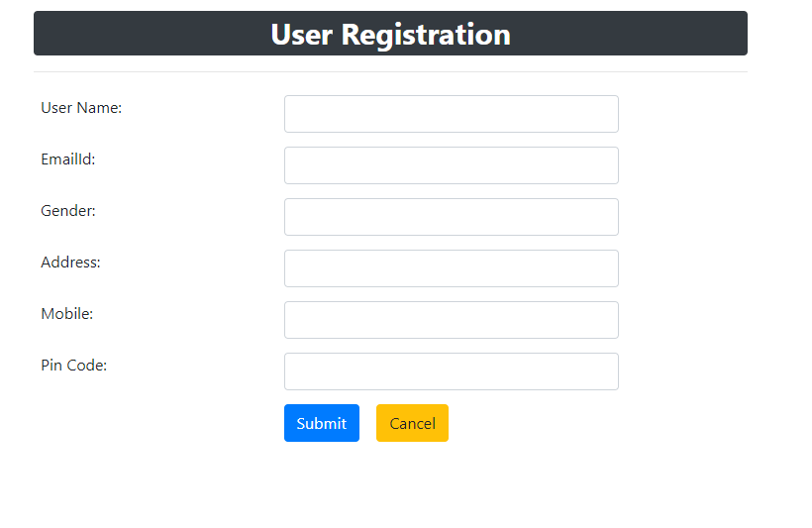Click into the Address text field
The width and height of the screenshot is (812, 528).
451,268
